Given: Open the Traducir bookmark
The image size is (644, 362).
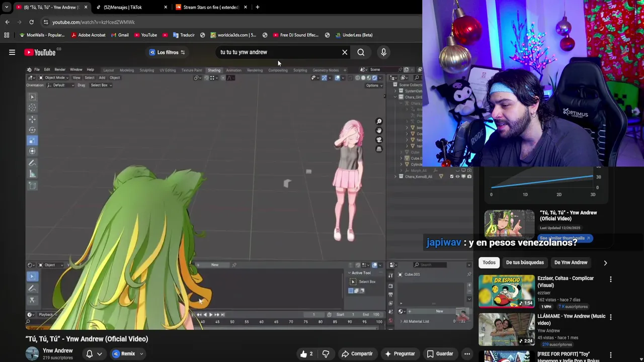Looking at the screenshot, I should point(184,35).
